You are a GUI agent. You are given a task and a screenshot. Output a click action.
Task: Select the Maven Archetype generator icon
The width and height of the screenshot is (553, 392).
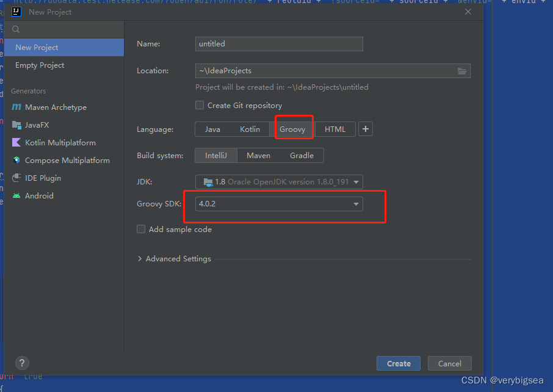point(16,107)
